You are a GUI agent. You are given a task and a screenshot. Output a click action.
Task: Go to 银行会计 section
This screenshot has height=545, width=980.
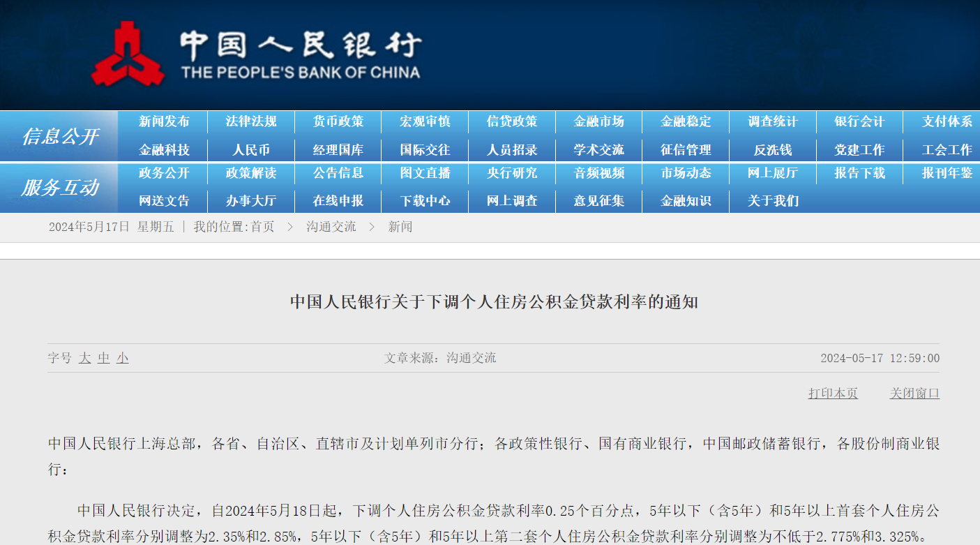click(859, 121)
